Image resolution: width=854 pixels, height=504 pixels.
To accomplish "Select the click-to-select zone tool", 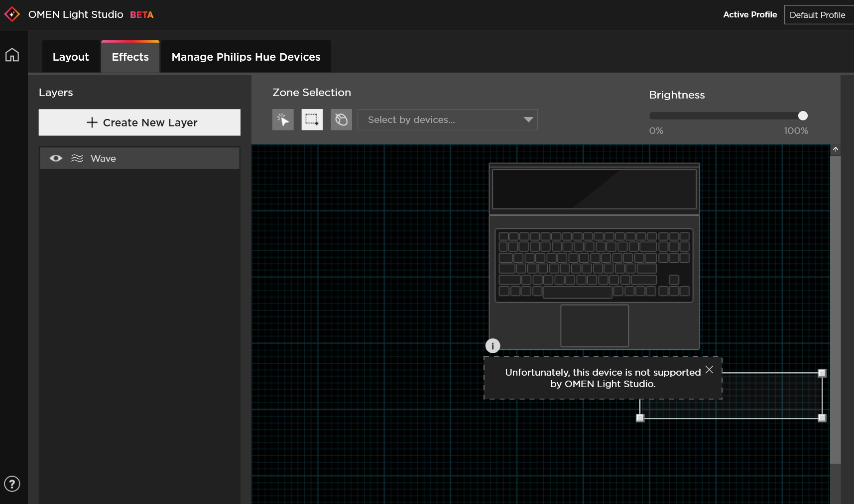I will click(x=283, y=119).
